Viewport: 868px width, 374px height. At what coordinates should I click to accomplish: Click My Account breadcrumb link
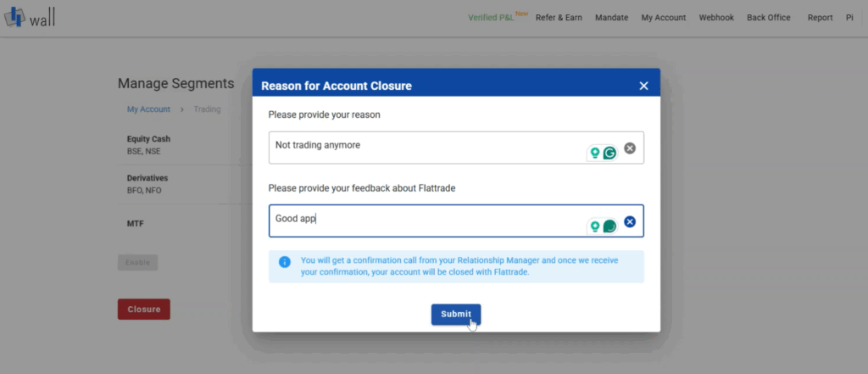[148, 109]
